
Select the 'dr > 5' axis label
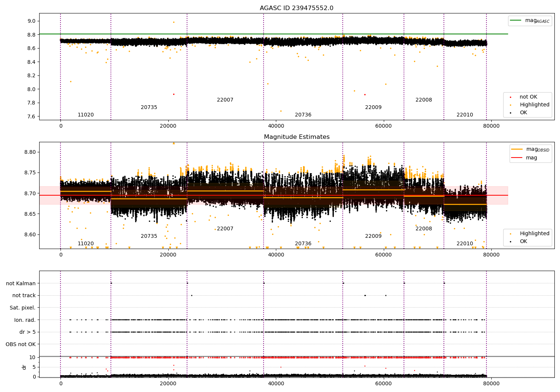coord(28,332)
